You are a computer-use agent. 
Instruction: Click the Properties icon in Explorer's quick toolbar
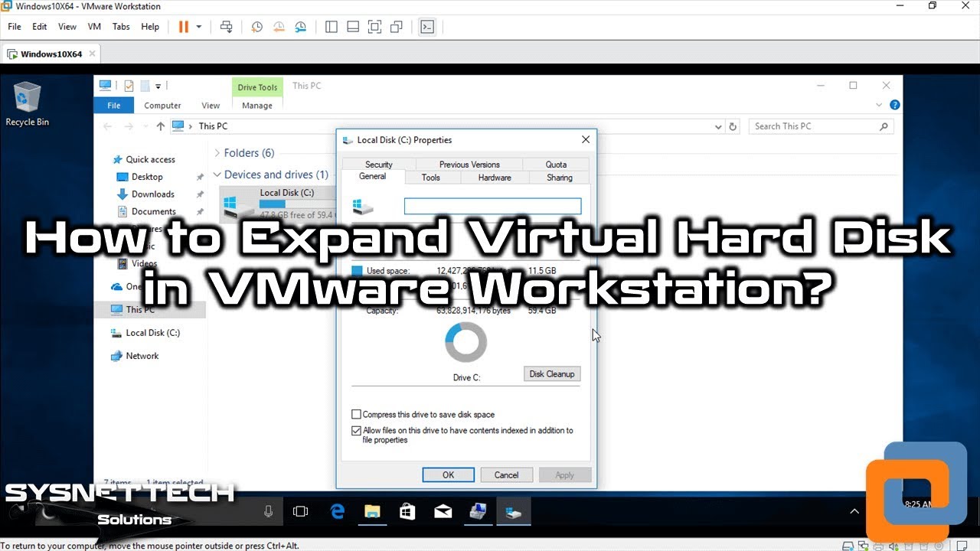coord(129,86)
